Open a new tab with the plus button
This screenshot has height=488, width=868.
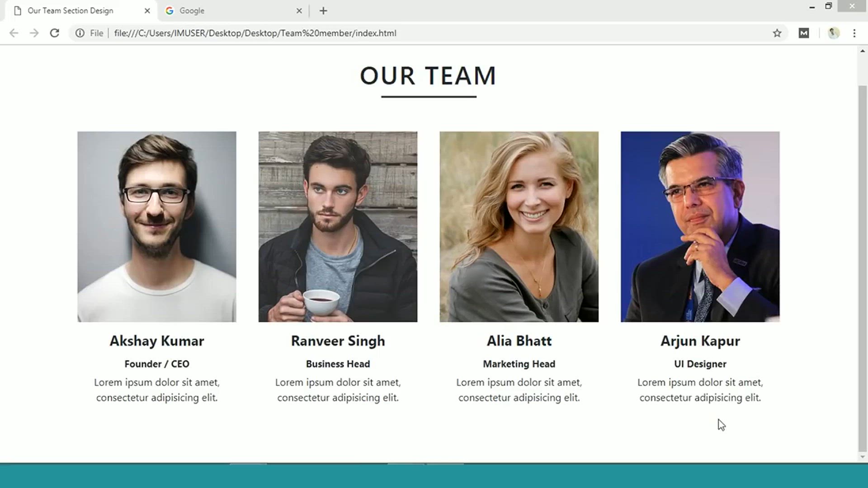tap(323, 11)
